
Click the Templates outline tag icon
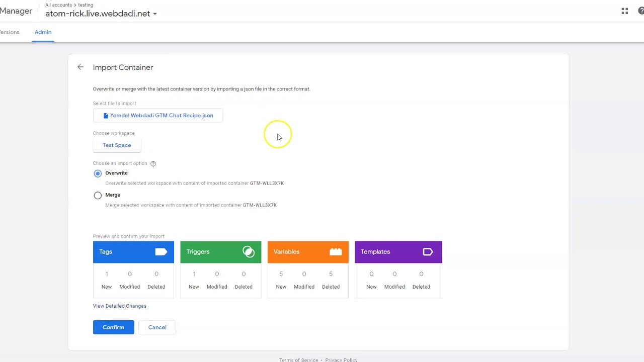tap(428, 252)
